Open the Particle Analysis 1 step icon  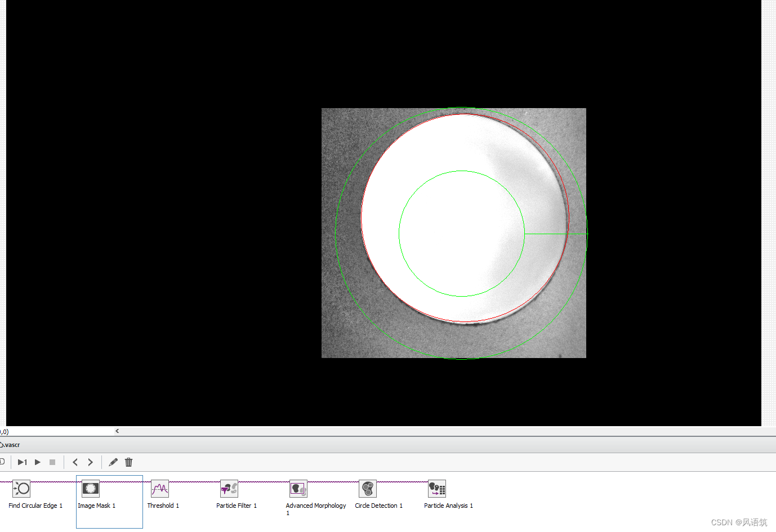tap(436, 489)
